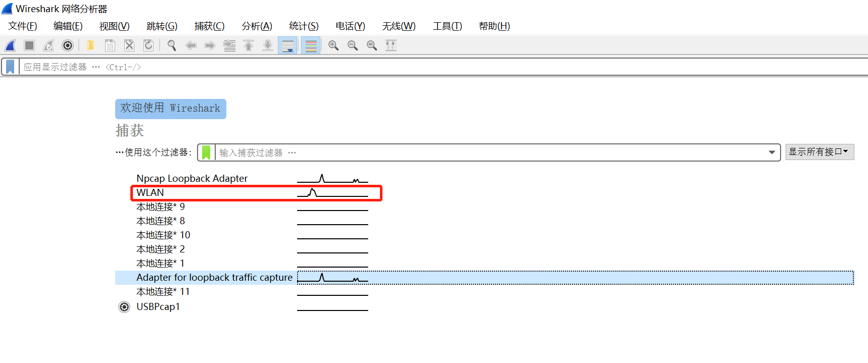Click the close capture file icon

click(x=129, y=45)
